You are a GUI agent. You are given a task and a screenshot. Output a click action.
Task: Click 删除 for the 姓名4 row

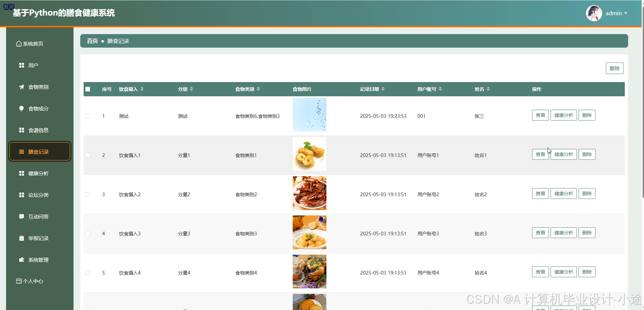click(x=587, y=272)
